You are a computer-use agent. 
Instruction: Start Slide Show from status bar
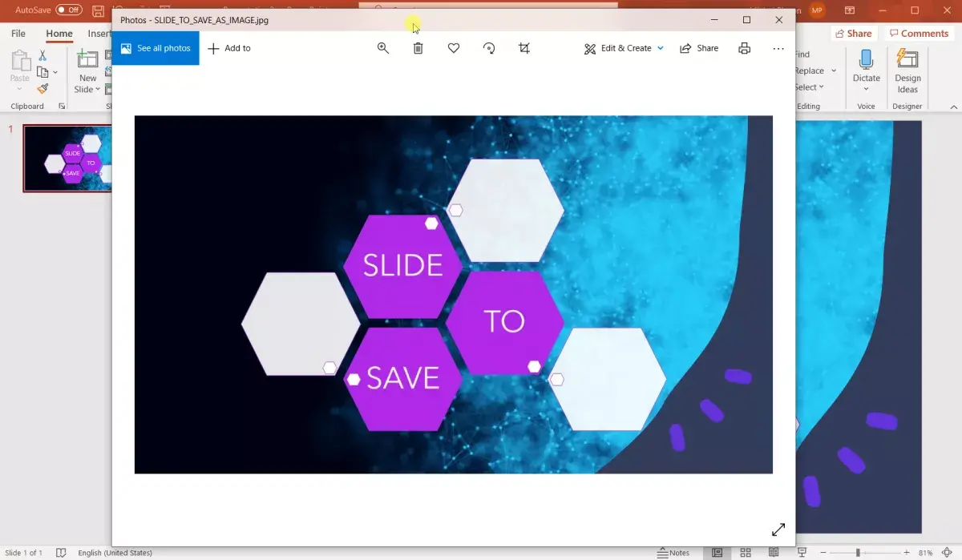coord(800,553)
